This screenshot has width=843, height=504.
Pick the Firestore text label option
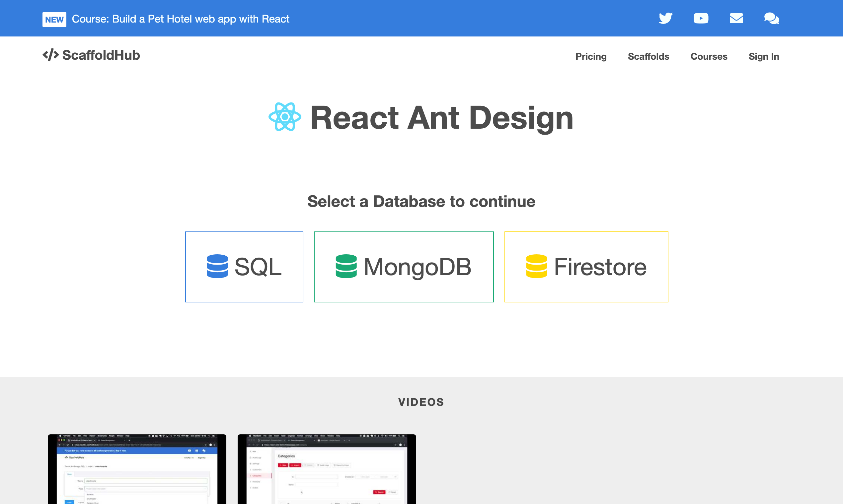pyautogui.click(x=600, y=267)
